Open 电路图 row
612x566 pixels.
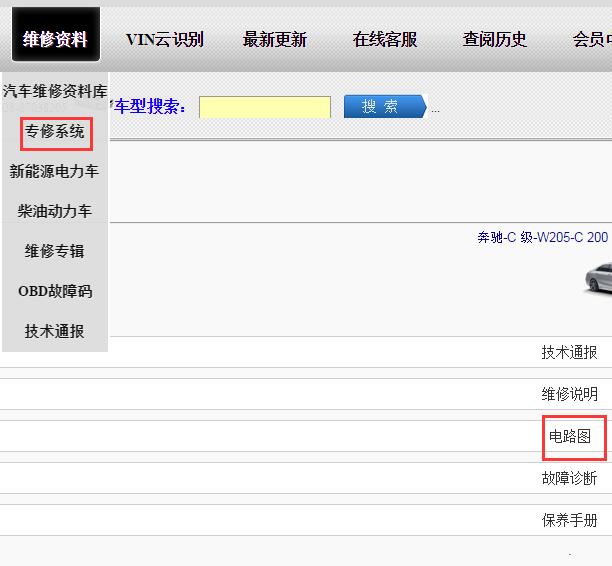570,436
